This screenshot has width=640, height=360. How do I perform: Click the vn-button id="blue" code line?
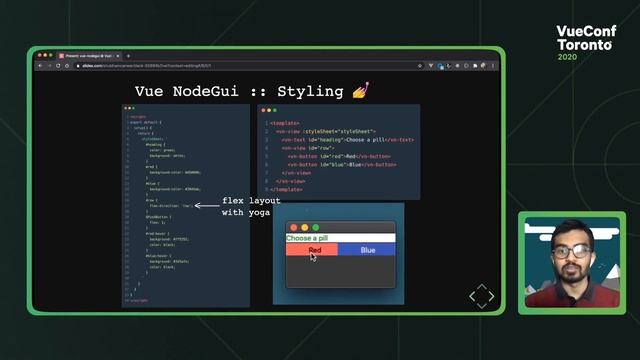pos(342,164)
